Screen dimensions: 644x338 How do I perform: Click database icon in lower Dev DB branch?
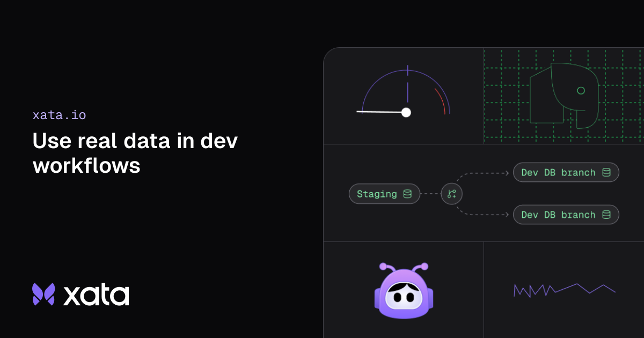click(606, 215)
